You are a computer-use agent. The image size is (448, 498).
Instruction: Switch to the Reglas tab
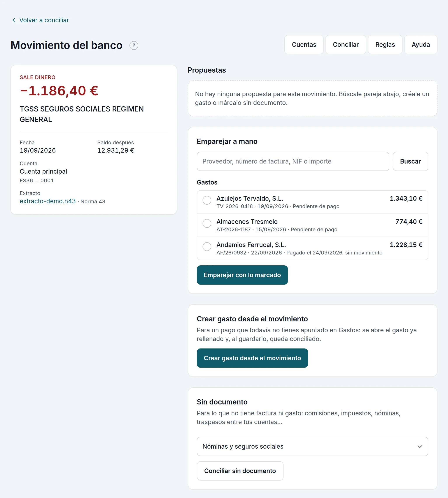click(x=385, y=45)
